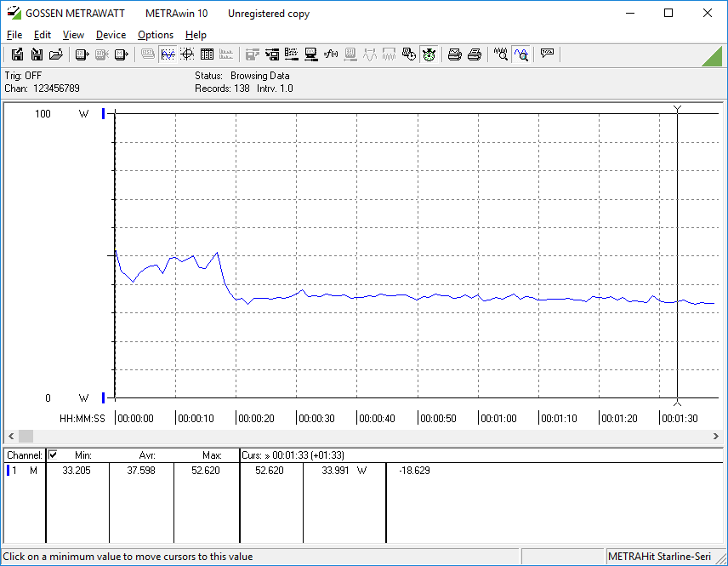Select the Y-t waveform chart view icon

pos(168,54)
